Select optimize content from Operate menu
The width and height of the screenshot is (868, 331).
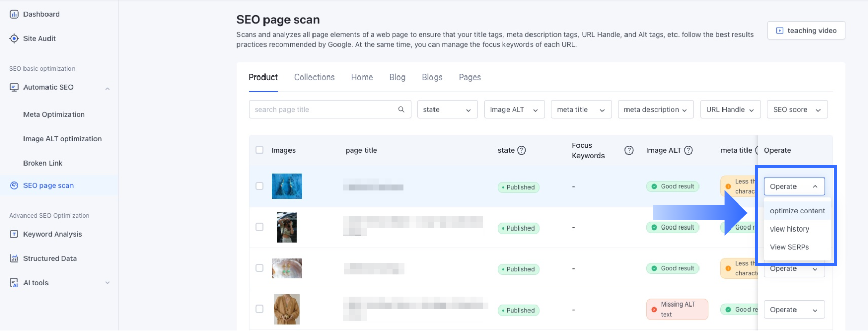click(797, 211)
